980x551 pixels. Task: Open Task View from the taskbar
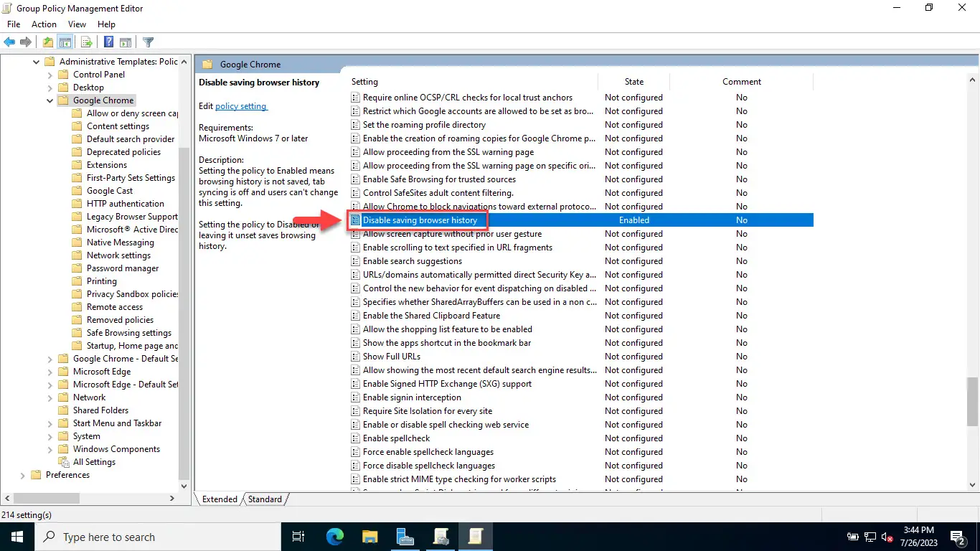click(298, 537)
